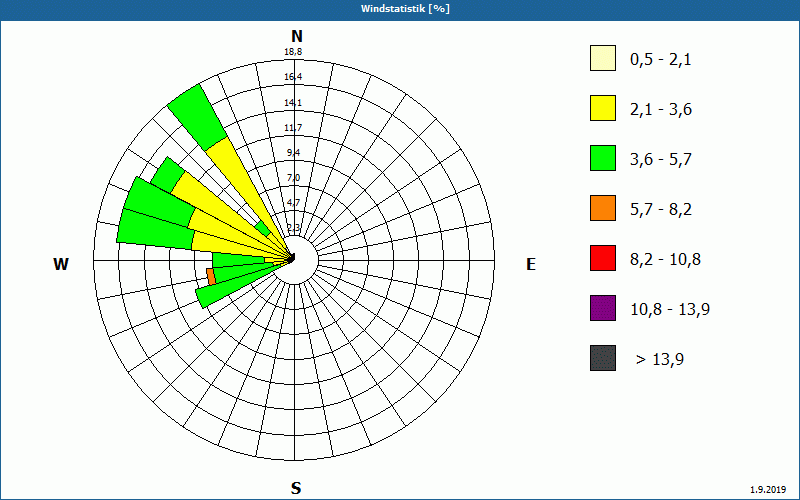This screenshot has width=800, height=500.
Task: Click the orange 5,7 - 8,2 legend swatch
Action: pyautogui.click(x=603, y=208)
